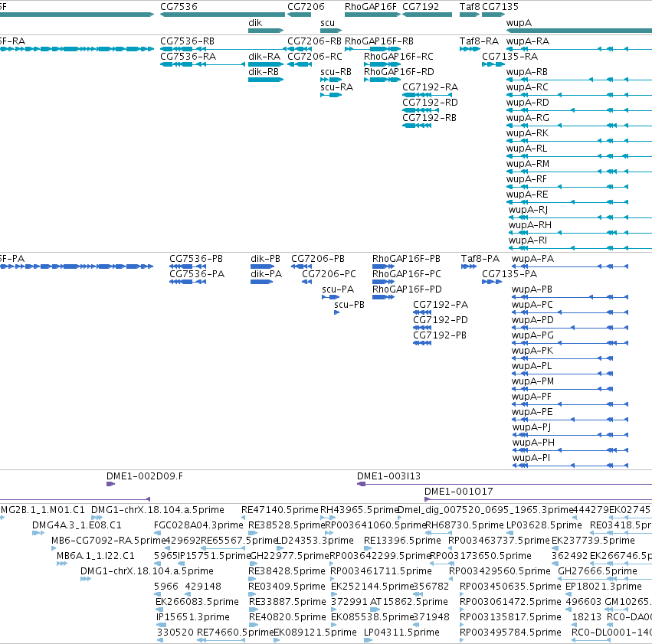Click protein CG7135-PA

[x=492, y=282]
